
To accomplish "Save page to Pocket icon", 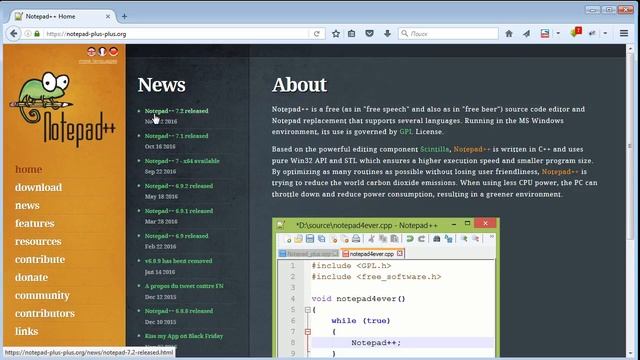I will coord(369,34).
